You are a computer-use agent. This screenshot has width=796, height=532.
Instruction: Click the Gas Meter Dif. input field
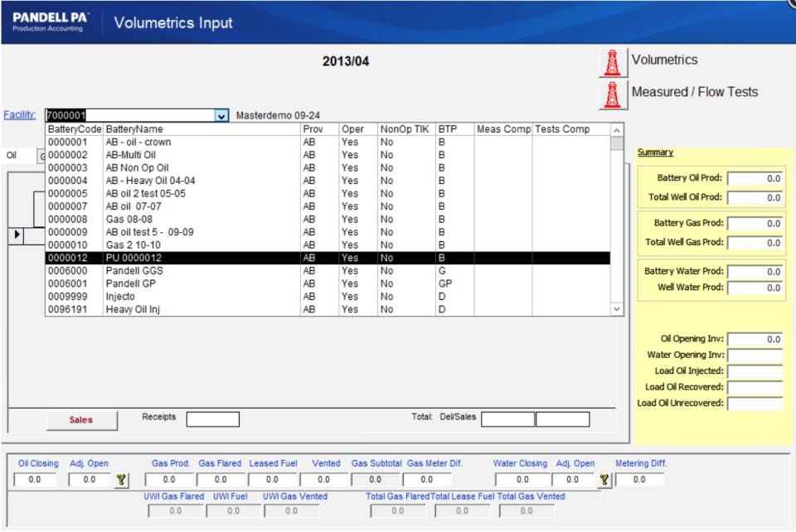(427, 480)
